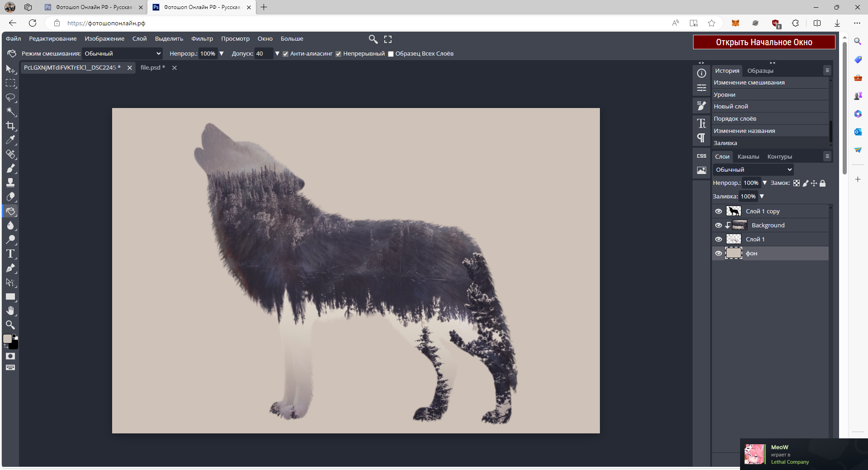Viewport: 868px width, 470px height.
Task: Select the Clone Stamp tool
Action: click(10, 183)
